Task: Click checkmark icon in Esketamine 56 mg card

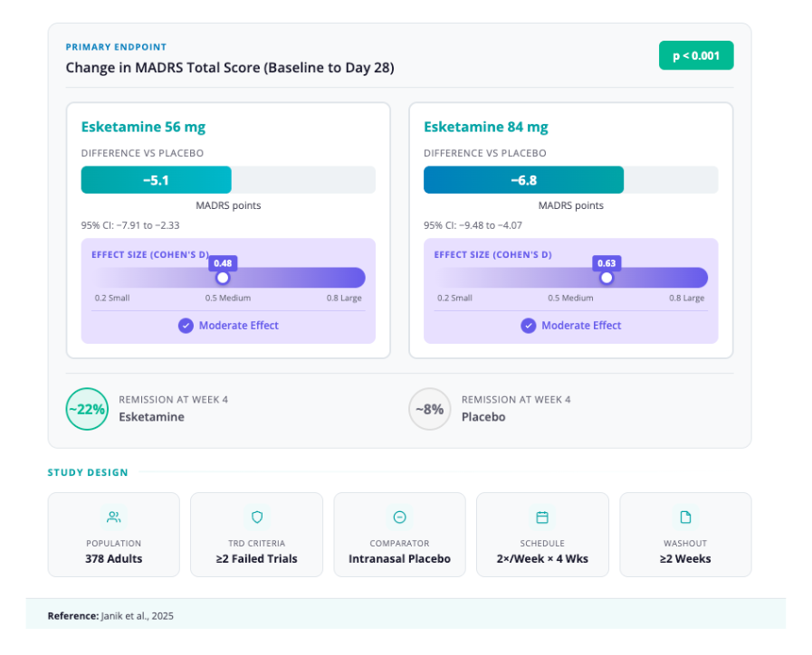Action: pyautogui.click(x=186, y=326)
